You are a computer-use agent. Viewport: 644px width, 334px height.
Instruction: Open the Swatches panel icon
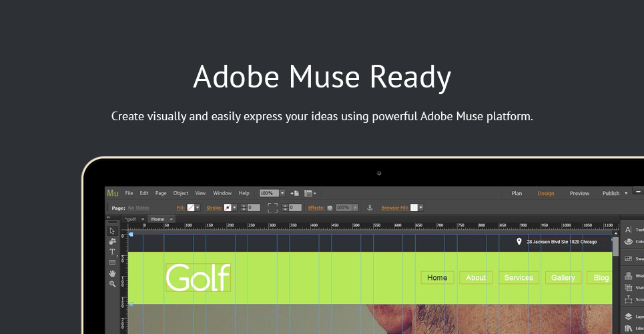click(628, 259)
